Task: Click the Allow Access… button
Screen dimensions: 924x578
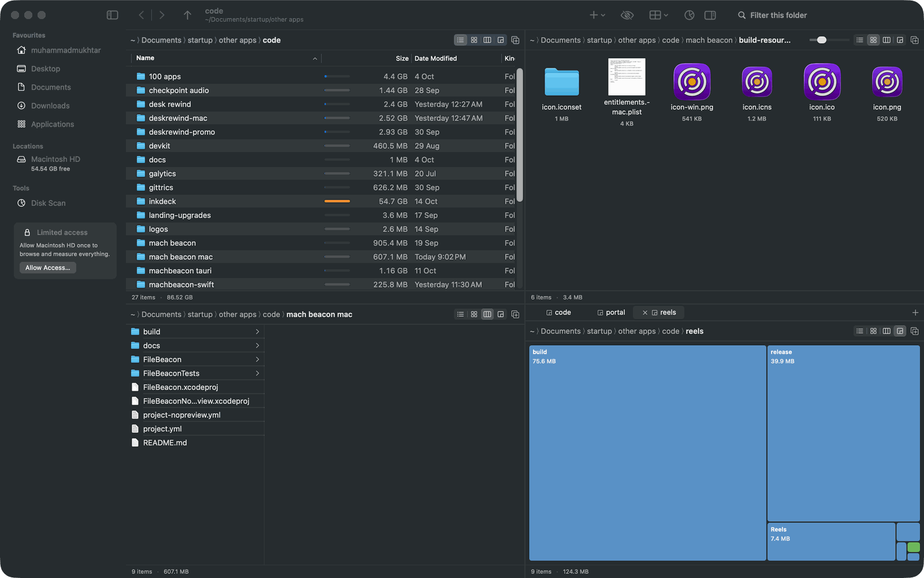Action: click(x=48, y=268)
